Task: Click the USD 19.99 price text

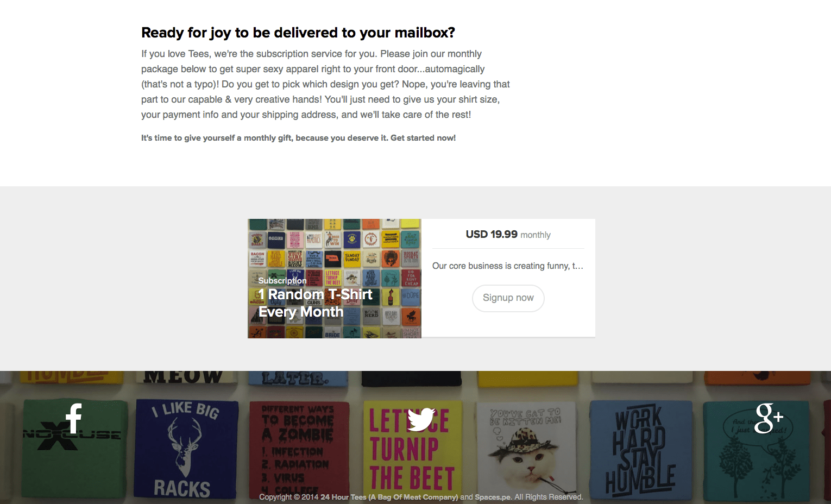Action: click(492, 234)
